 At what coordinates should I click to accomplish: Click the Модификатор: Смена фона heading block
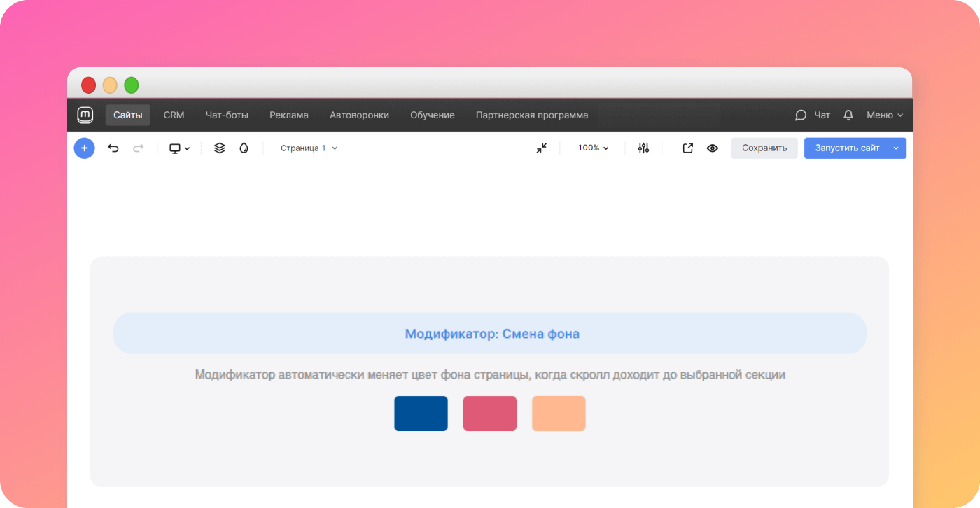[x=490, y=334]
